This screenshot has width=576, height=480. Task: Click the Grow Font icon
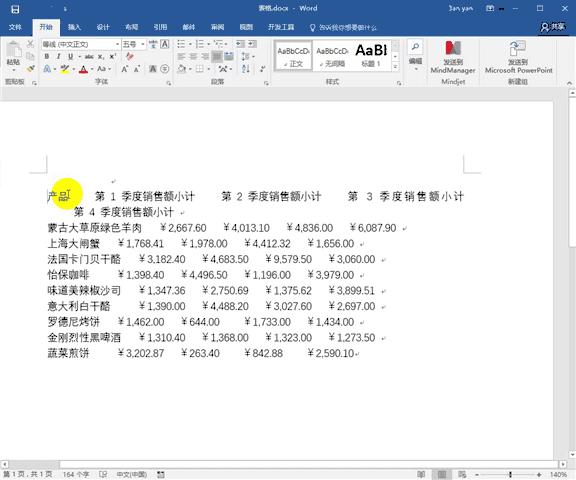coord(125,69)
